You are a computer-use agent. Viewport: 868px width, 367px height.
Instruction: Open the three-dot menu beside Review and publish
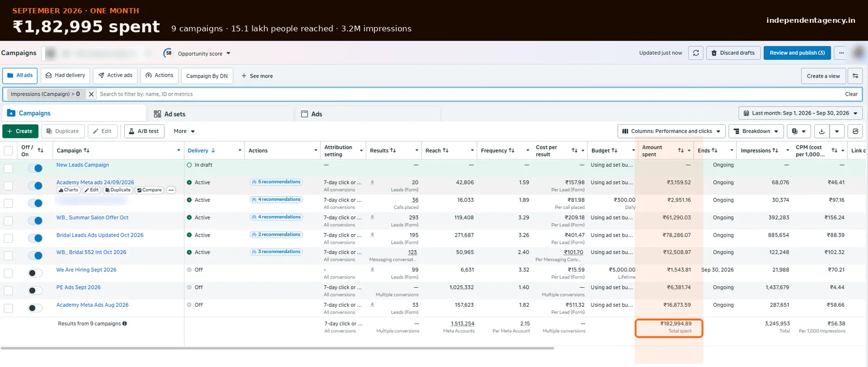point(841,53)
